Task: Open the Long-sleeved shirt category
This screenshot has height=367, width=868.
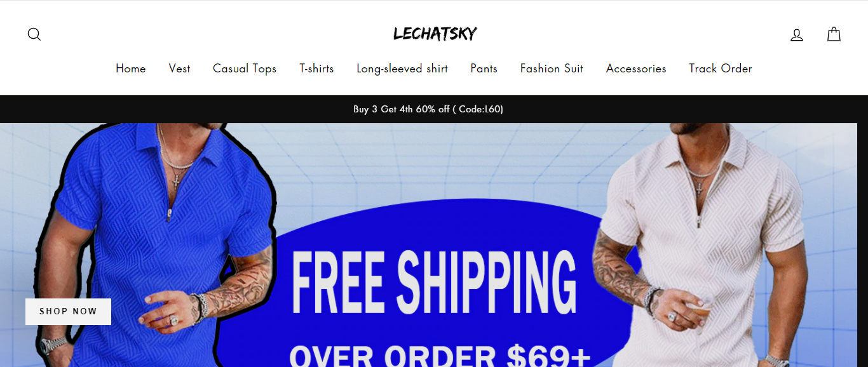Action: click(402, 69)
